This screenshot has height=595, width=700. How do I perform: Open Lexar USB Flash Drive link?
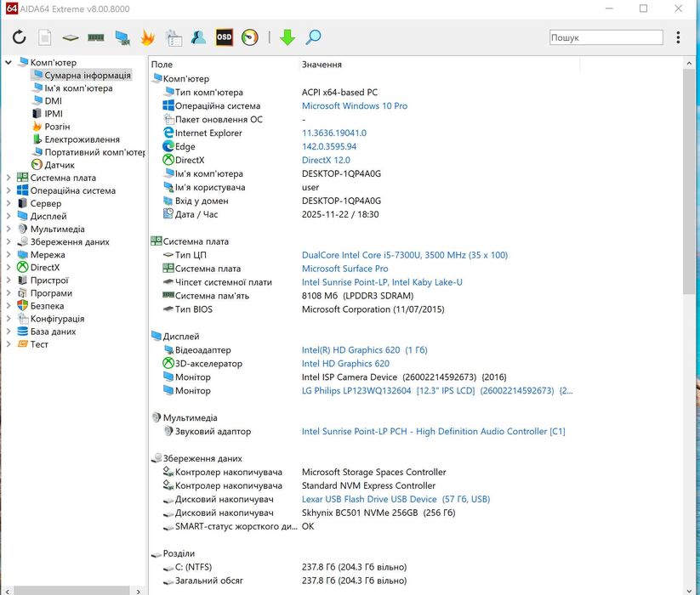pos(396,499)
